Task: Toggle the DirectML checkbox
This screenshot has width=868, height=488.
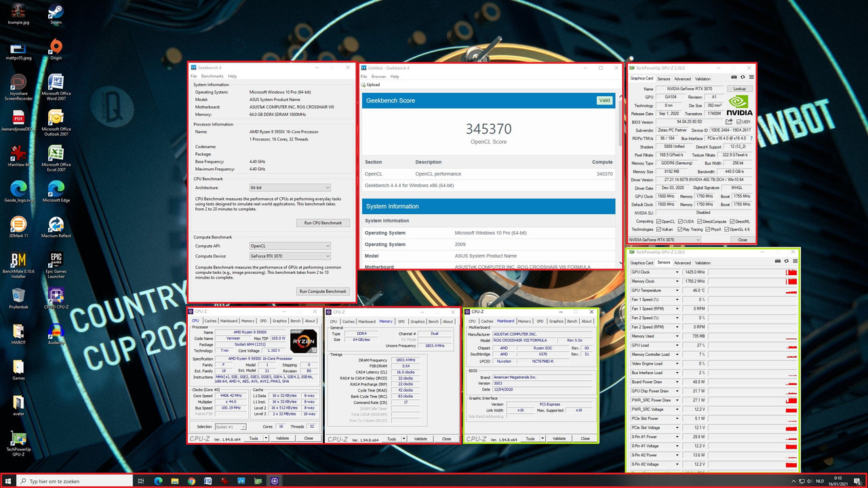Action: click(x=734, y=221)
